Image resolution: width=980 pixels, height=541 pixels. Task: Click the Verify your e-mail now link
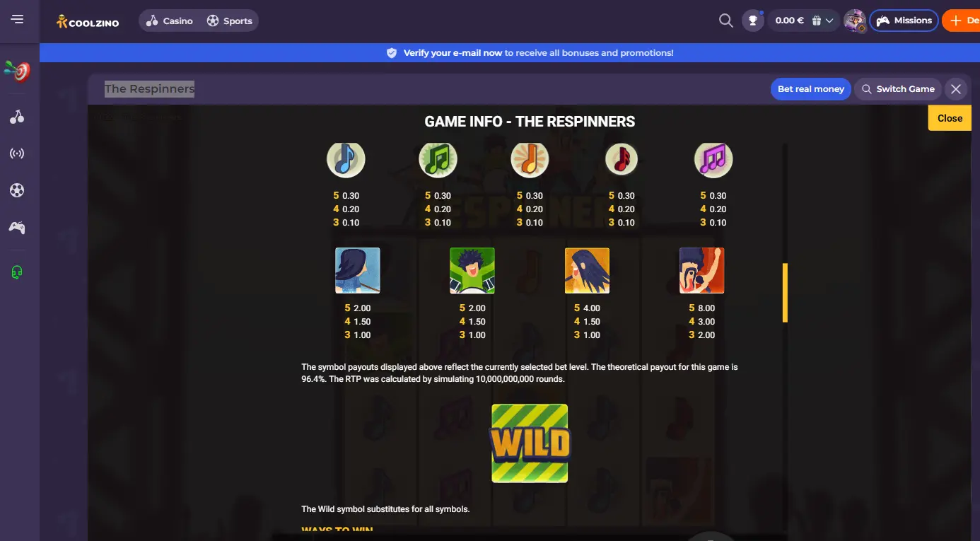pyautogui.click(x=453, y=53)
